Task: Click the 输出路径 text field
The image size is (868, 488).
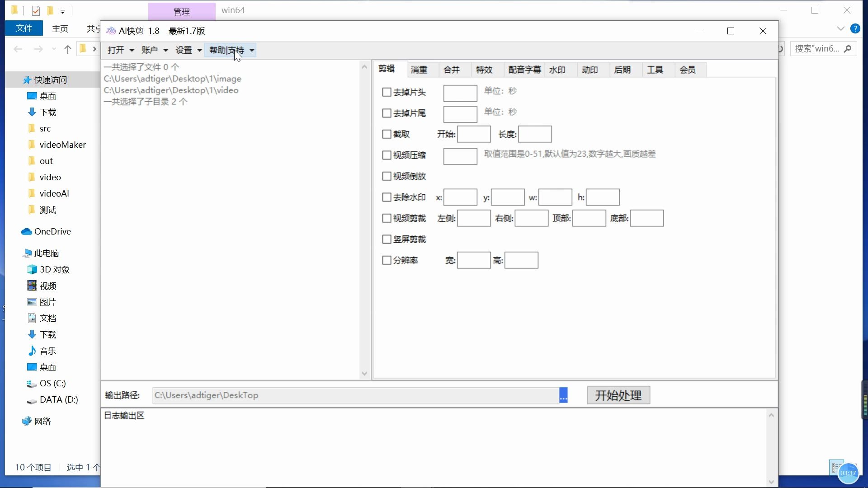Action: (356, 395)
